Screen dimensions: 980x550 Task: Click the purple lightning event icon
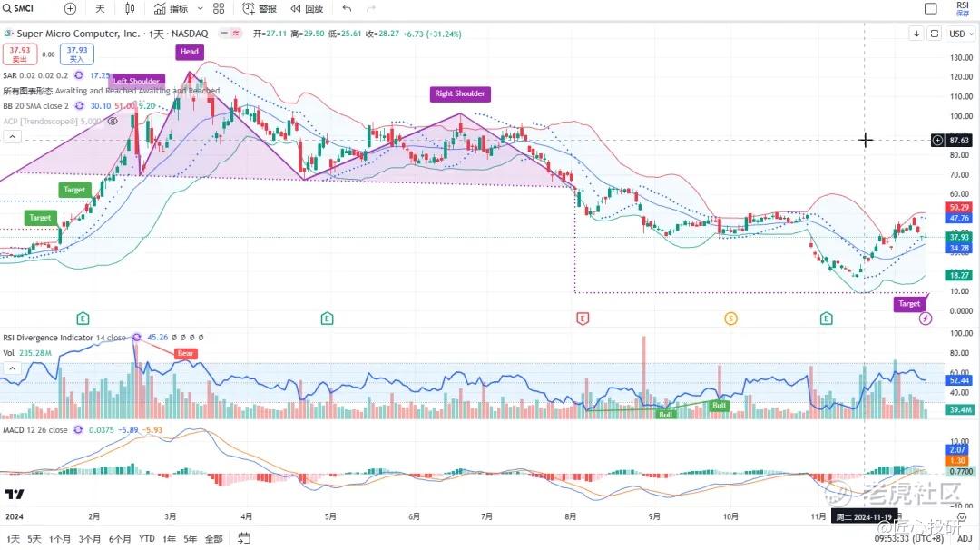pos(926,319)
